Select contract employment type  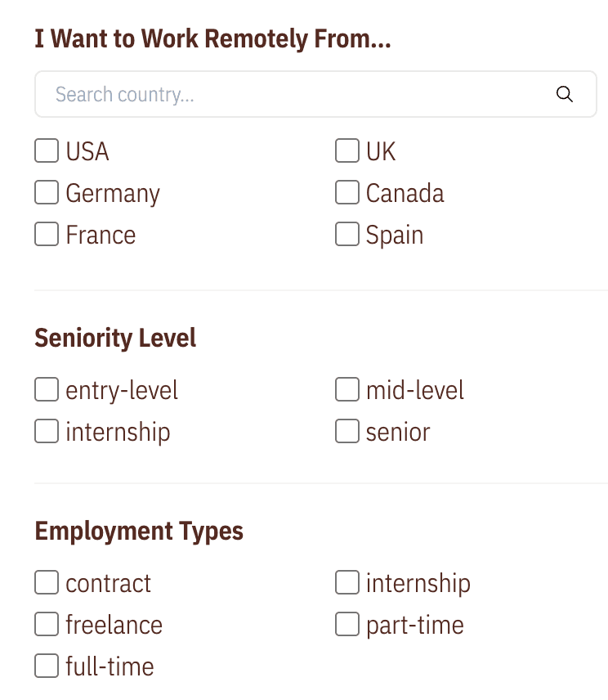coord(47,583)
